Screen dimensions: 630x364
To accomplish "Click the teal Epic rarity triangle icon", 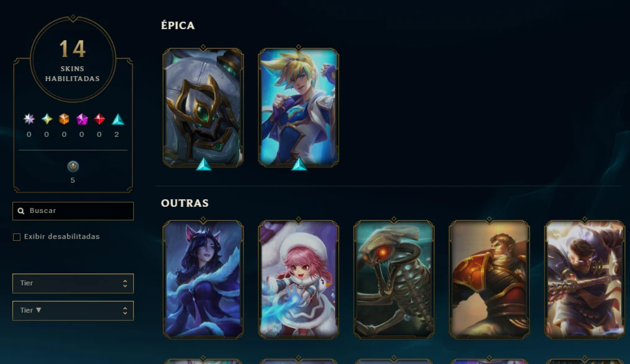I will click(118, 119).
